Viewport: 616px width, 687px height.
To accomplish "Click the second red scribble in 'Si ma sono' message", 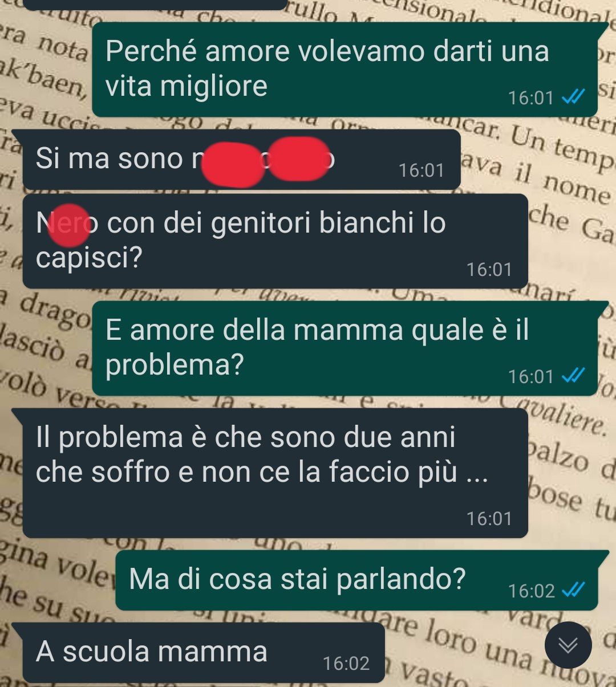I will tap(299, 158).
